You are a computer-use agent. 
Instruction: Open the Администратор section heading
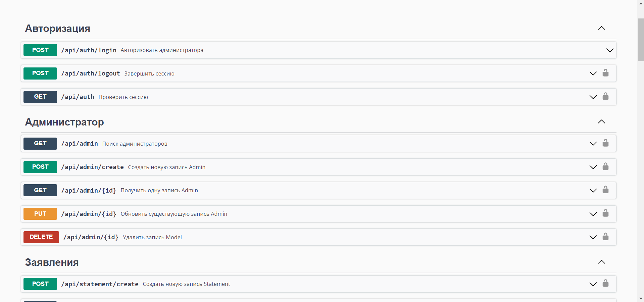64,122
